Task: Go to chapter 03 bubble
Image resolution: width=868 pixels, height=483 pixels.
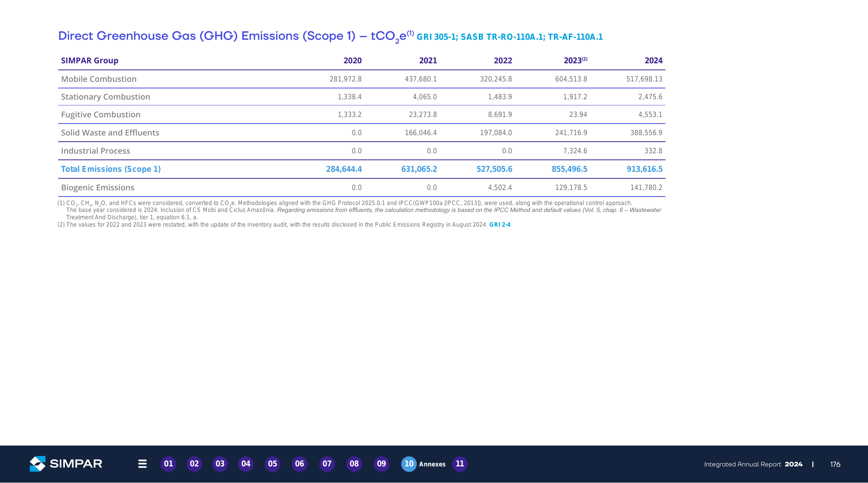Action: 220,464
